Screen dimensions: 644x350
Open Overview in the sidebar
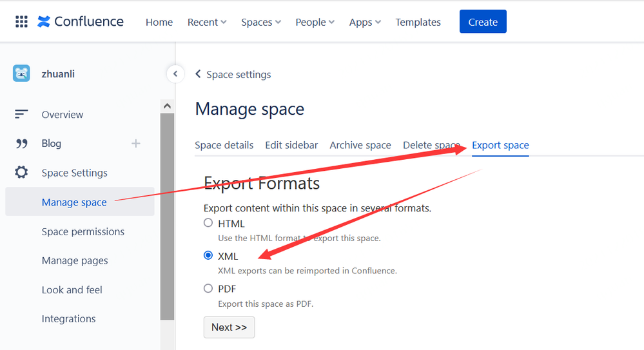(x=62, y=115)
